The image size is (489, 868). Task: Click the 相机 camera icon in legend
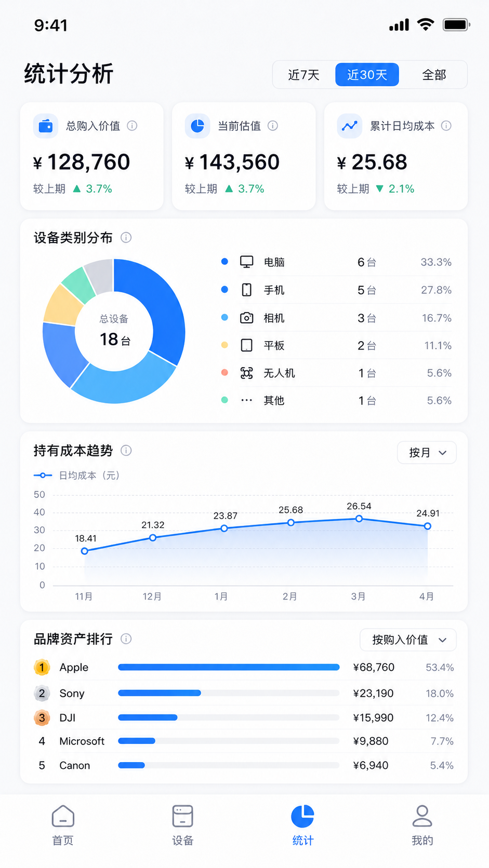246,318
